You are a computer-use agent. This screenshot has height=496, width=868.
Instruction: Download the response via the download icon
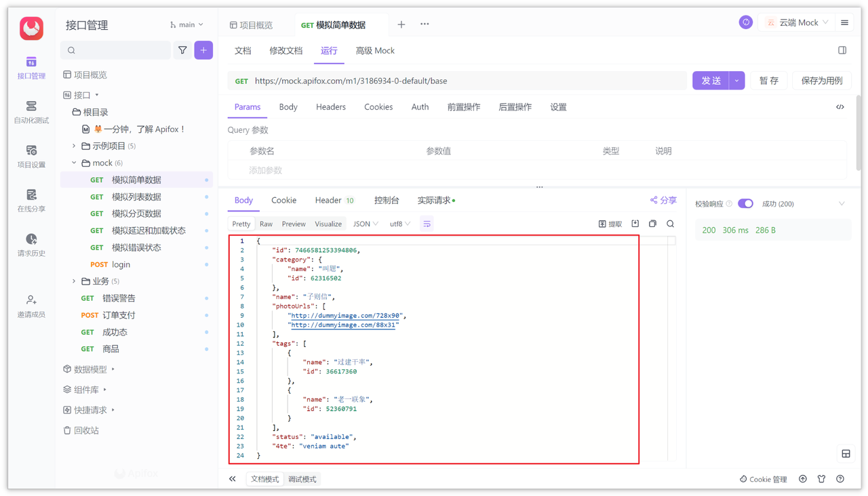pyautogui.click(x=635, y=223)
